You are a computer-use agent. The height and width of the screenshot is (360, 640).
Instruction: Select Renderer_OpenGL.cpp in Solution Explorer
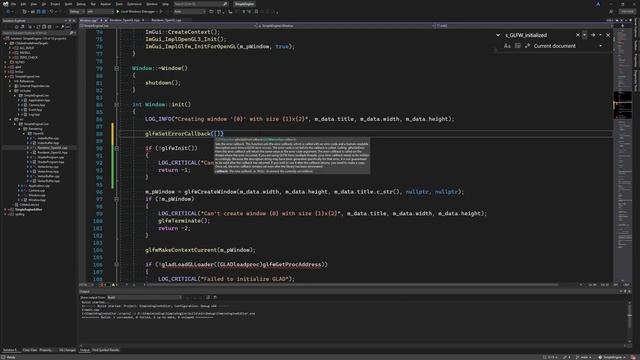pyautogui.click(x=52, y=148)
